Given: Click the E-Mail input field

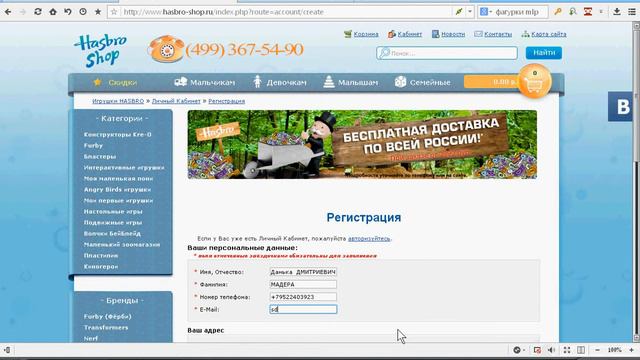Looking at the screenshot, I should point(303,309).
